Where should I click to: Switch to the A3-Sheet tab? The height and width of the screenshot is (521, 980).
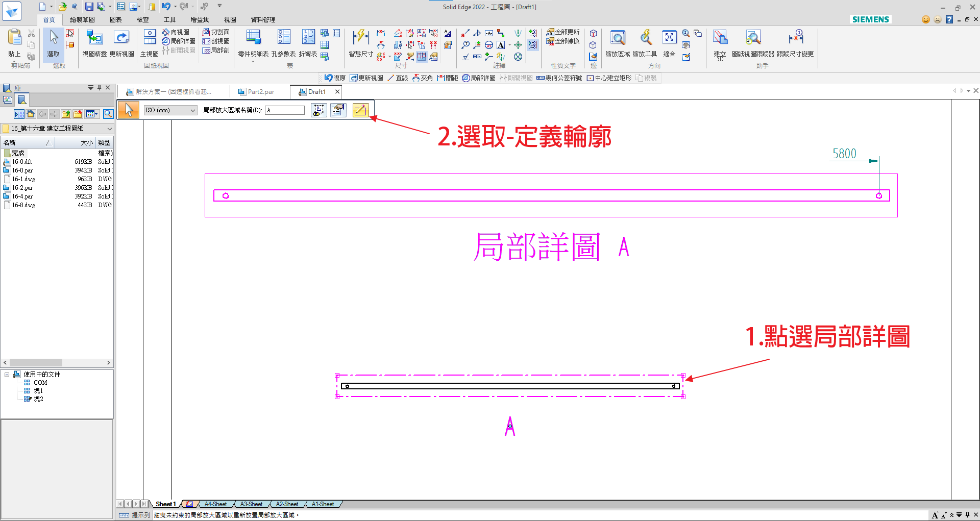tap(251, 504)
